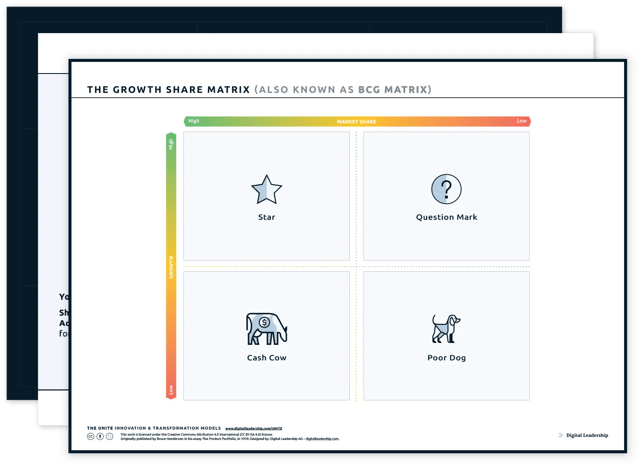The height and width of the screenshot is (464, 640).
Task: Click the Digital Leadership logo arrow
Action: [x=561, y=435]
